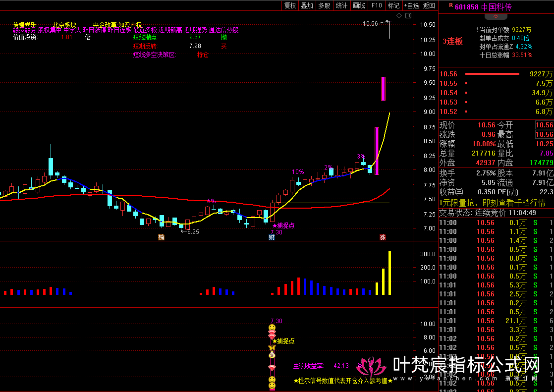Click the 涨 marker under the last candle
Viewport: 554px width, 392px height.
tap(383, 237)
